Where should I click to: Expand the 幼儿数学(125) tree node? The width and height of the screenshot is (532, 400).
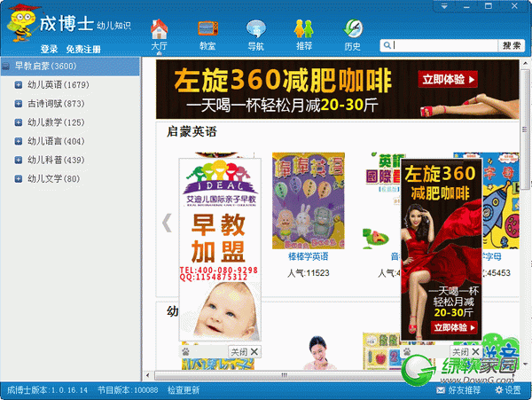coord(19,122)
